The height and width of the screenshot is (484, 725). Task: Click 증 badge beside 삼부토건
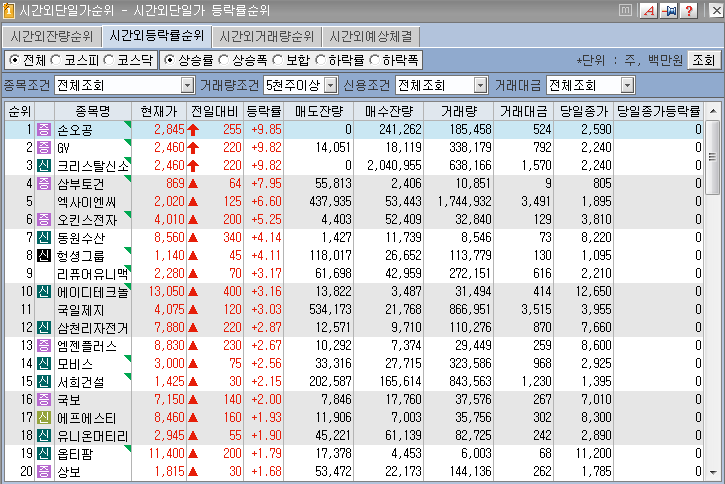[44, 184]
